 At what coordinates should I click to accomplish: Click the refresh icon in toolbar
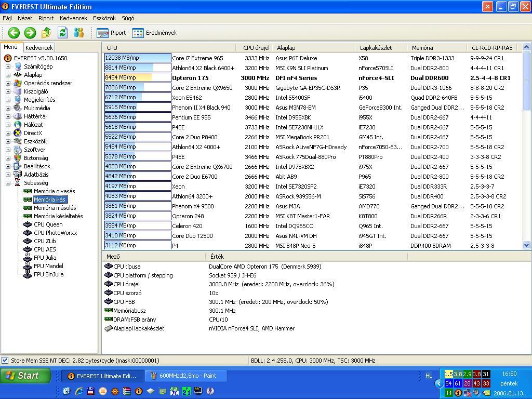[x=62, y=33]
